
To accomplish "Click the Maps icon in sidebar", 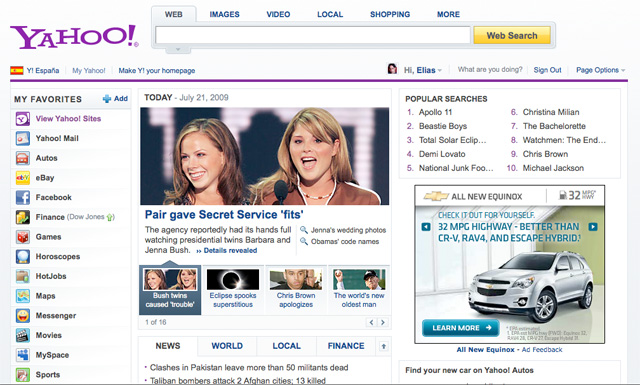I will point(22,296).
